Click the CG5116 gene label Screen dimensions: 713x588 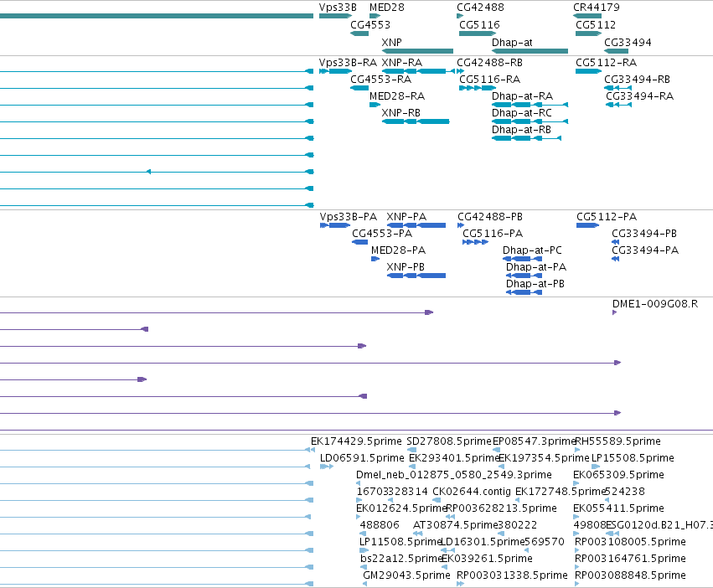tap(479, 24)
